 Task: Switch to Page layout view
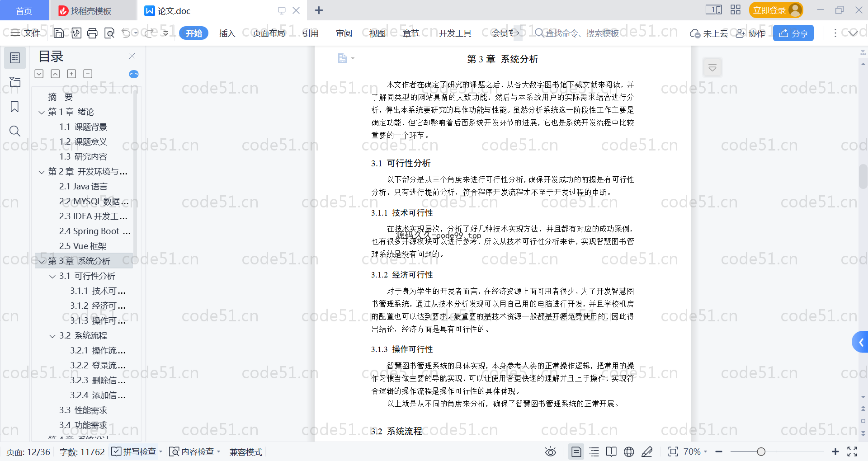tap(576, 452)
